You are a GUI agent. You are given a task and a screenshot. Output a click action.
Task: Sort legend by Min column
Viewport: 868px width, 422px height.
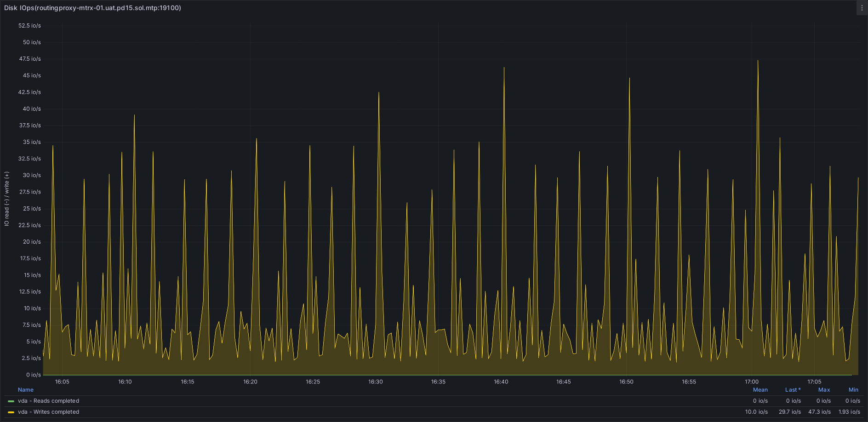[854, 390]
